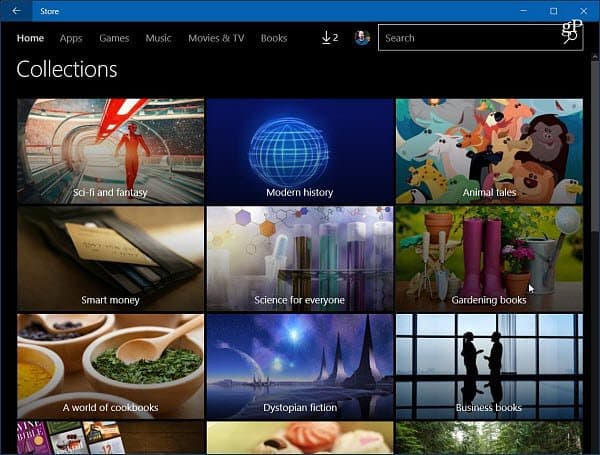
Task: Open A world of cookbooks collection
Action: pos(110,366)
